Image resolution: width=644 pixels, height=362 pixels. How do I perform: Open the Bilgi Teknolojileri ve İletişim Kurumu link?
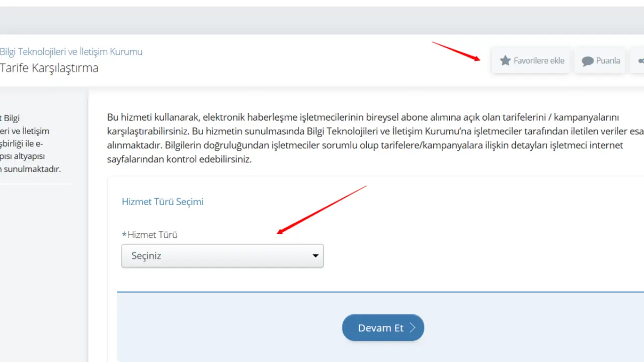(x=71, y=52)
